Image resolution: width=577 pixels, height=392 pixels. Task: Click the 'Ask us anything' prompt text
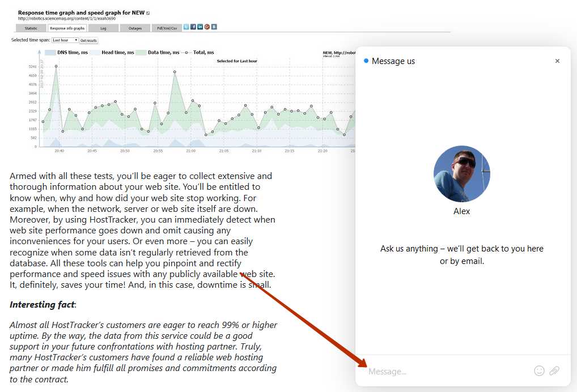462,255
